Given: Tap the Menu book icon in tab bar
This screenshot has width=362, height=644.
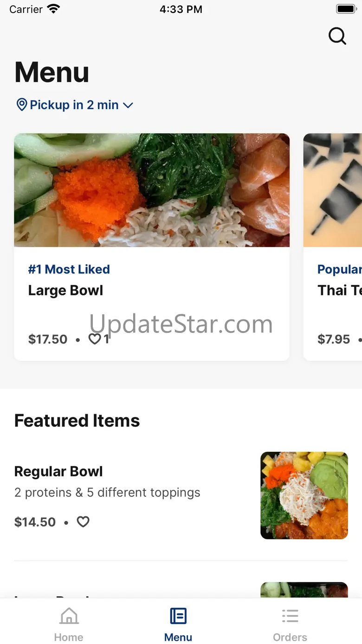Looking at the screenshot, I should point(178,616).
